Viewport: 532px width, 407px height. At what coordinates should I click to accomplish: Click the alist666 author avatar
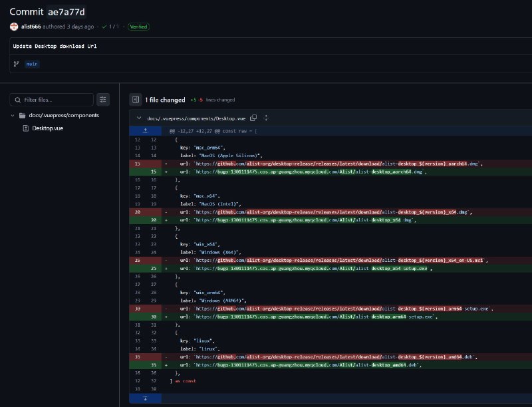click(15, 27)
